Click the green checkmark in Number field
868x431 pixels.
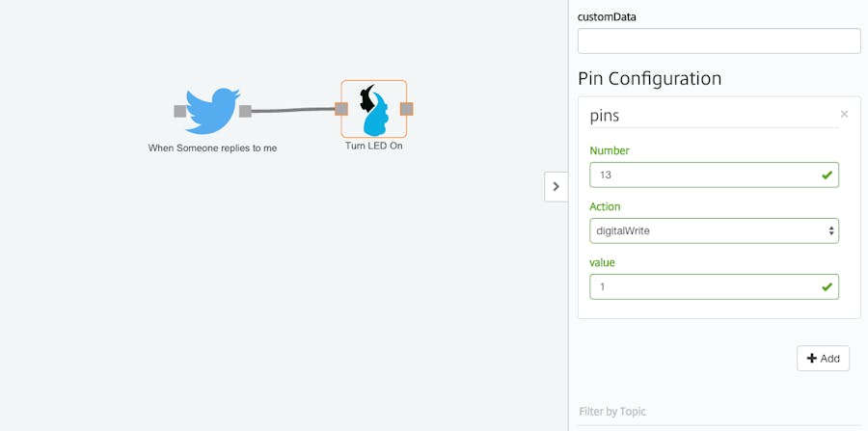tap(827, 175)
